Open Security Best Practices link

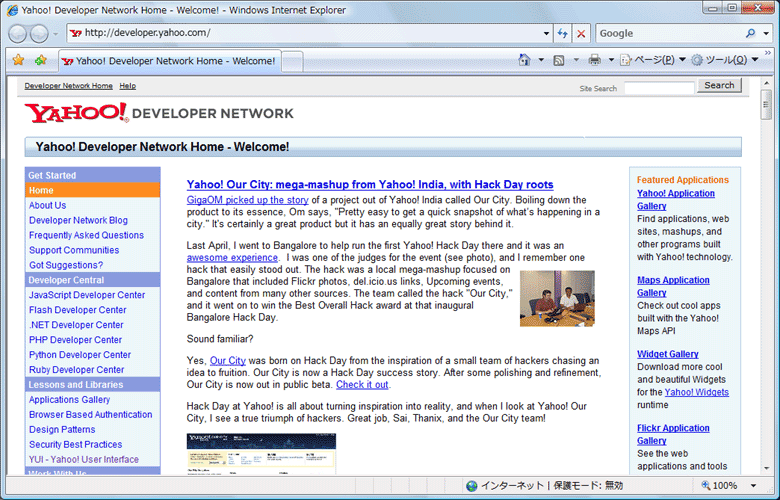tap(75, 444)
